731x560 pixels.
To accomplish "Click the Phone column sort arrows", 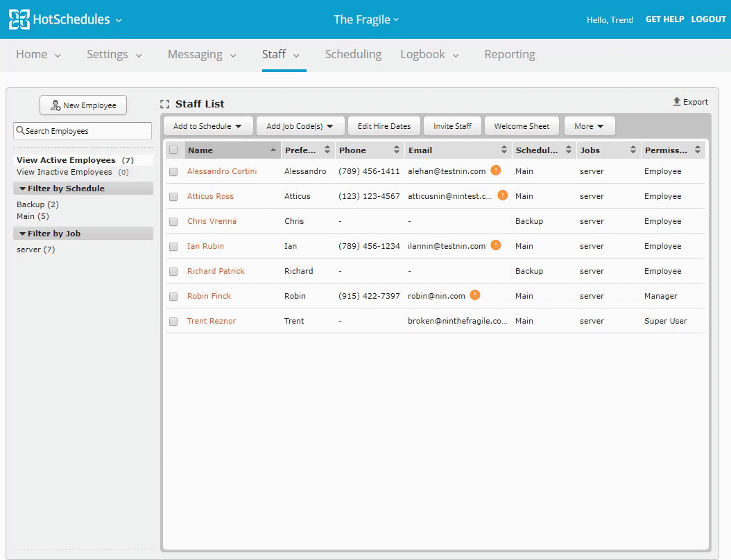I will coord(397,150).
